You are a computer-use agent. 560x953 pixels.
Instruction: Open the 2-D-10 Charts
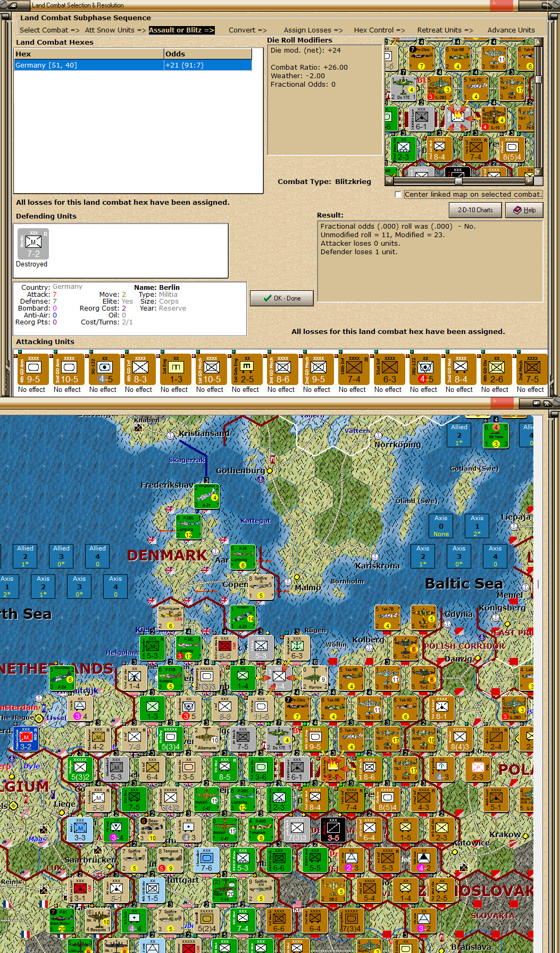click(475, 210)
